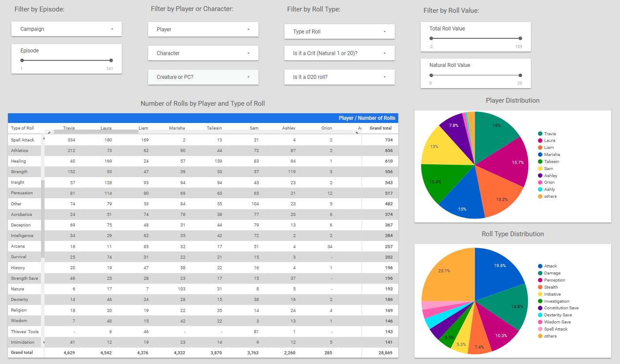Sort the table by Grand total column
This screenshot has width=620, height=364.
click(x=380, y=128)
